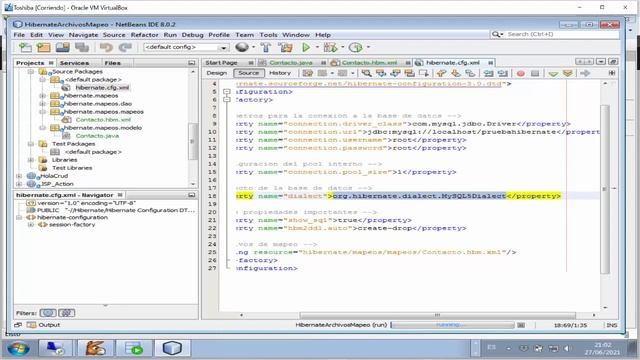
Task: Click the editor horizontal scrollbar thumb
Action: click(x=437, y=316)
